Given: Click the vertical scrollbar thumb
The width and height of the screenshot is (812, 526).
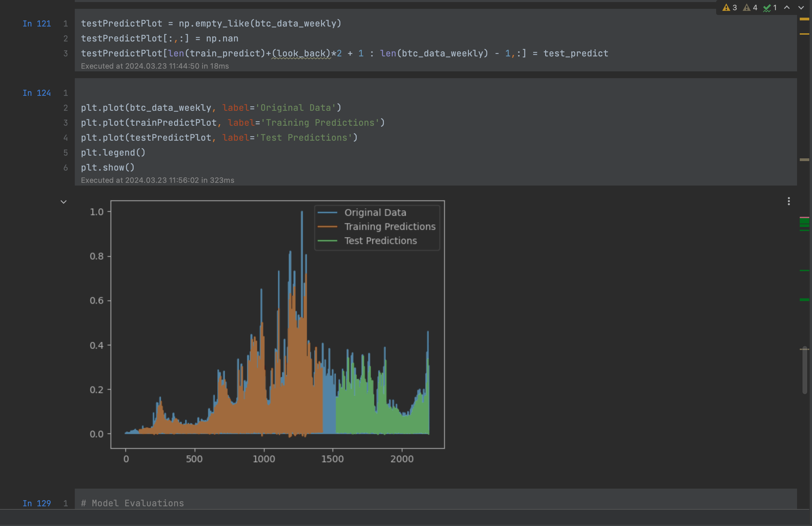Looking at the screenshot, I should click(805, 370).
